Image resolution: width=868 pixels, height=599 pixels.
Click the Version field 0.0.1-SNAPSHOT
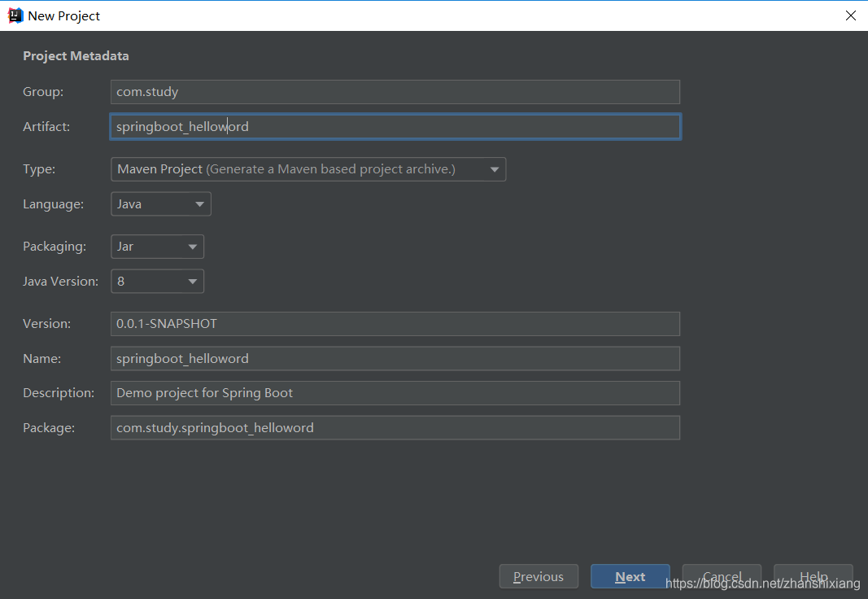[395, 324]
